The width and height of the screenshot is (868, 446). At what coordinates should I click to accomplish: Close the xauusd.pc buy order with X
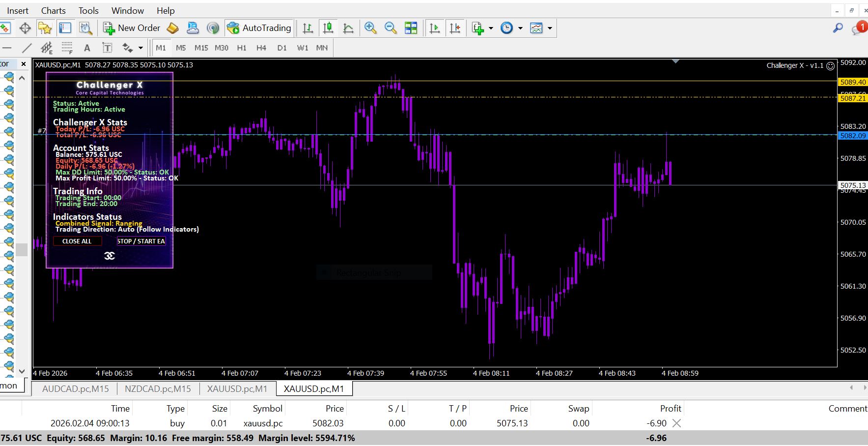[x=676, y=423]
